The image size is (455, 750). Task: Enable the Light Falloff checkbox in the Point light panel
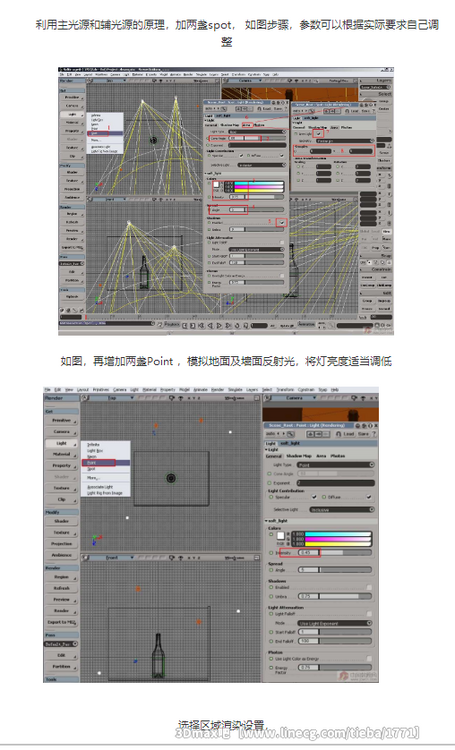(x=369, y=614)
